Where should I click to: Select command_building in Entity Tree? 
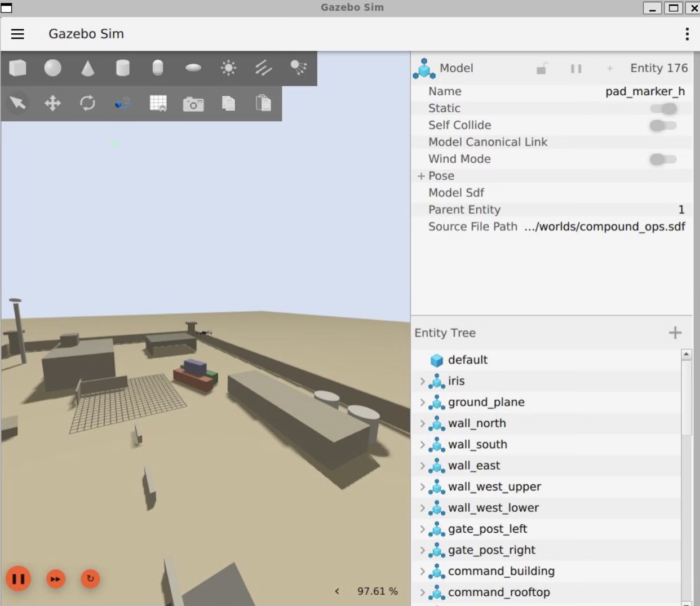547,571
